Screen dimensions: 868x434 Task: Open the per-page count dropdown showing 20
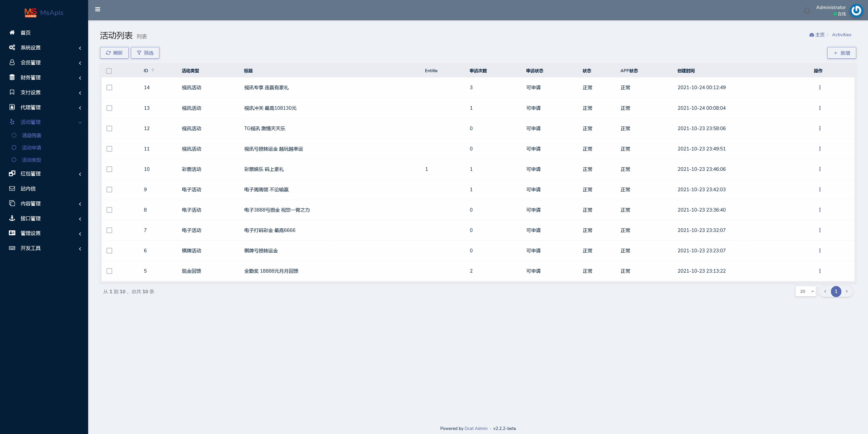pyautogui.click(x=805, y=291)
